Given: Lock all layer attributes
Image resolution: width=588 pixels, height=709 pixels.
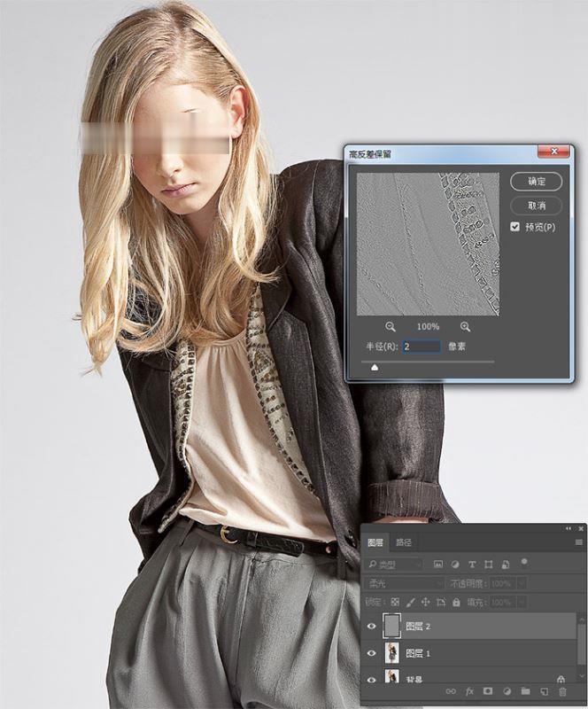Looking at the screenshot, I should pyautogui.click(x=456, y=603).
